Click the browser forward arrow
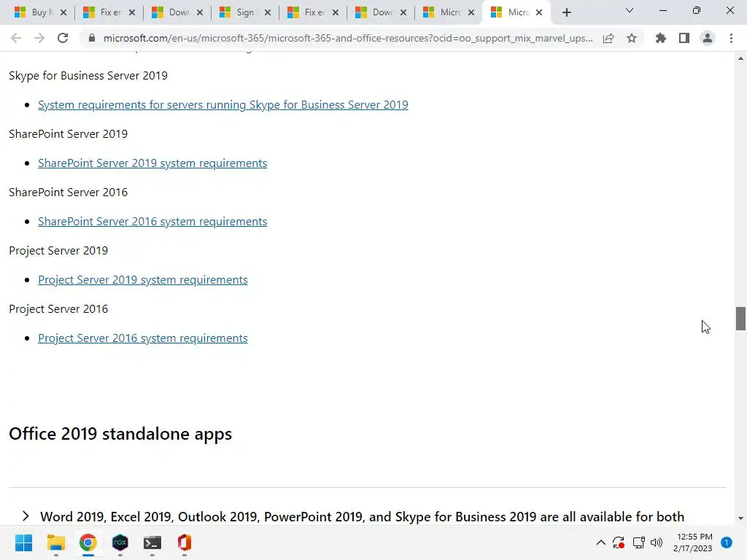 (x=39, y=38)
